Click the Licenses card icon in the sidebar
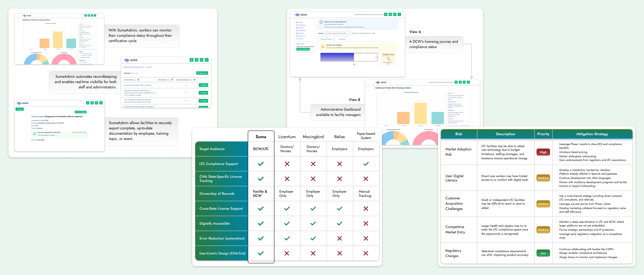The image size is (644, 275). tap(297, 28)
